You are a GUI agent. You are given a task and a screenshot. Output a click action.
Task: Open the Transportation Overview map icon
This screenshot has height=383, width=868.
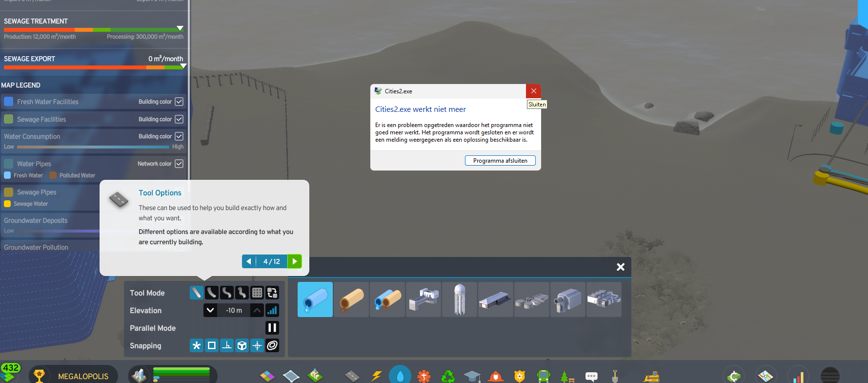click(766, 376)
